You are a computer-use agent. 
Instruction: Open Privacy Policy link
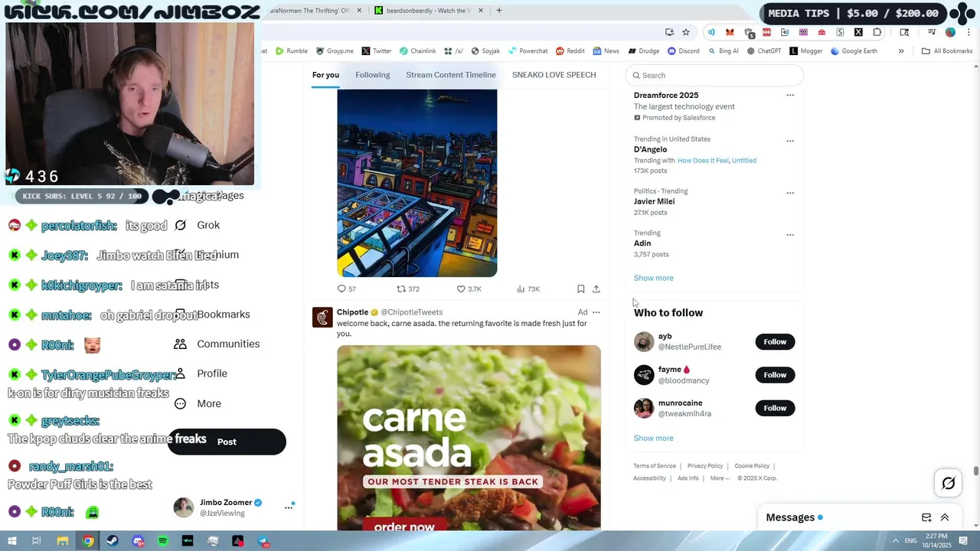pyautogui.click(x=705, y=466)
